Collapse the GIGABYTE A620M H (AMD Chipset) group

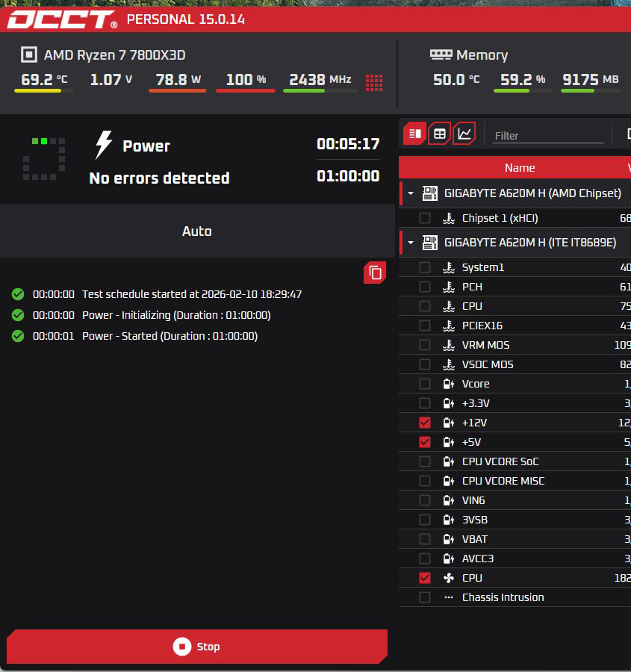(x=411, y=193)
